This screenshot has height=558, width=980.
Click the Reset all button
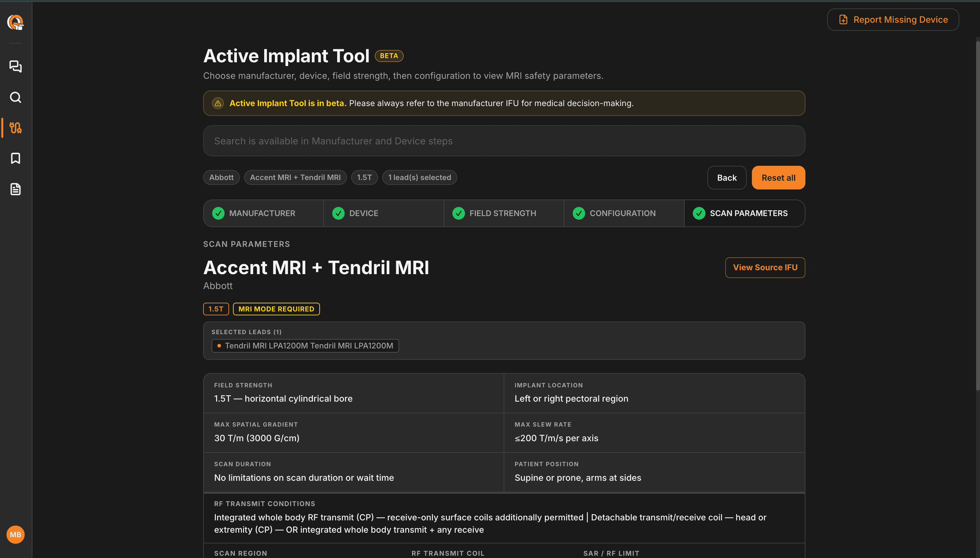pos(778,177)
